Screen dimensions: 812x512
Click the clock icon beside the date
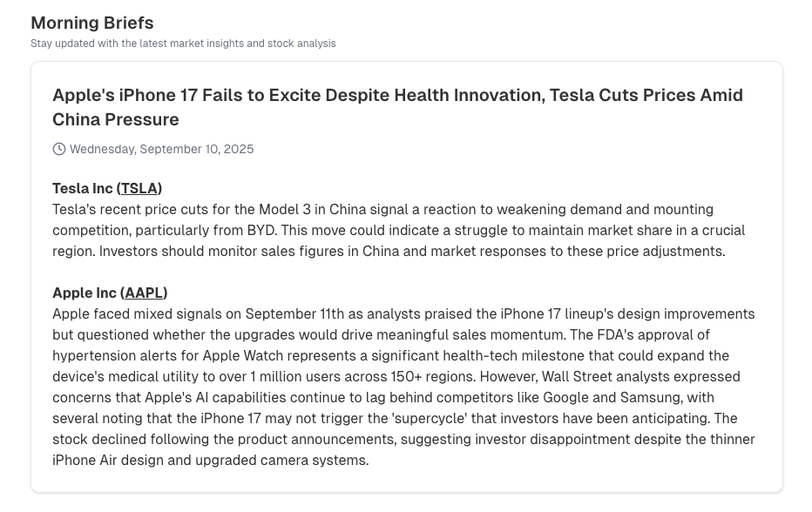click(x=59, y=149)
